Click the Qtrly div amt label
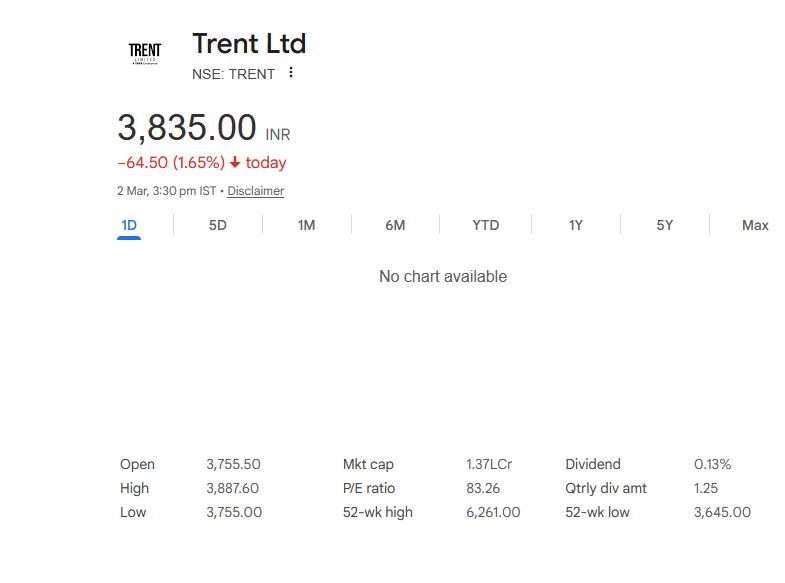This screenshot has height=583, width=785. (x=606, y=488)
